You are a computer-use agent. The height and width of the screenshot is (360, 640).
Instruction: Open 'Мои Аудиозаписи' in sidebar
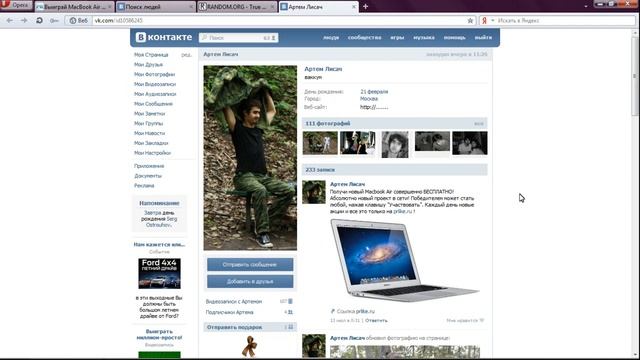tap(155, 94)
